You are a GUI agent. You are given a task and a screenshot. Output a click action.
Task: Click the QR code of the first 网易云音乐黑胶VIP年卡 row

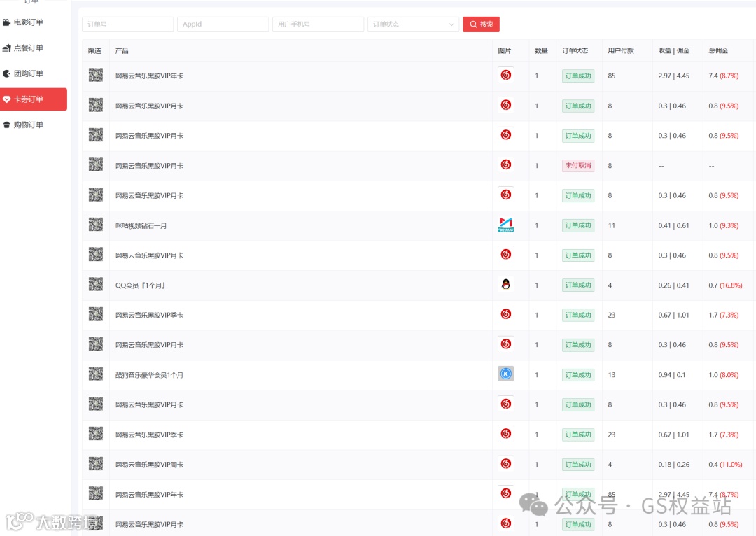point(96,75)
